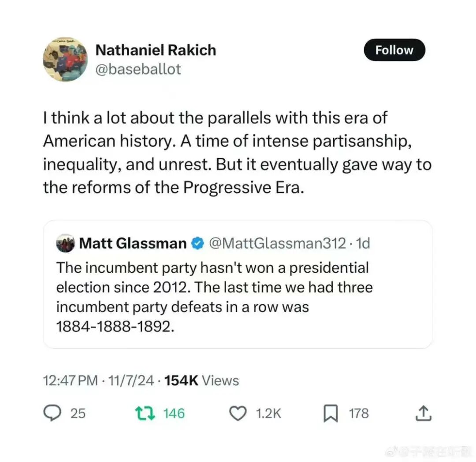Open the @baseballot handle link
The width and height of the screenshot is (476, 462).
[x=138, y=69]
